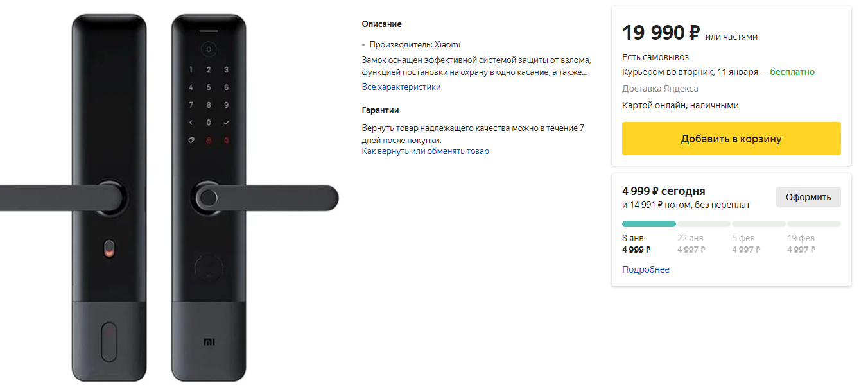The height and width of the screenshot is (392, 868).
Task: Open the Как вернуть или обменять товар link
Action: pos(425,151)
